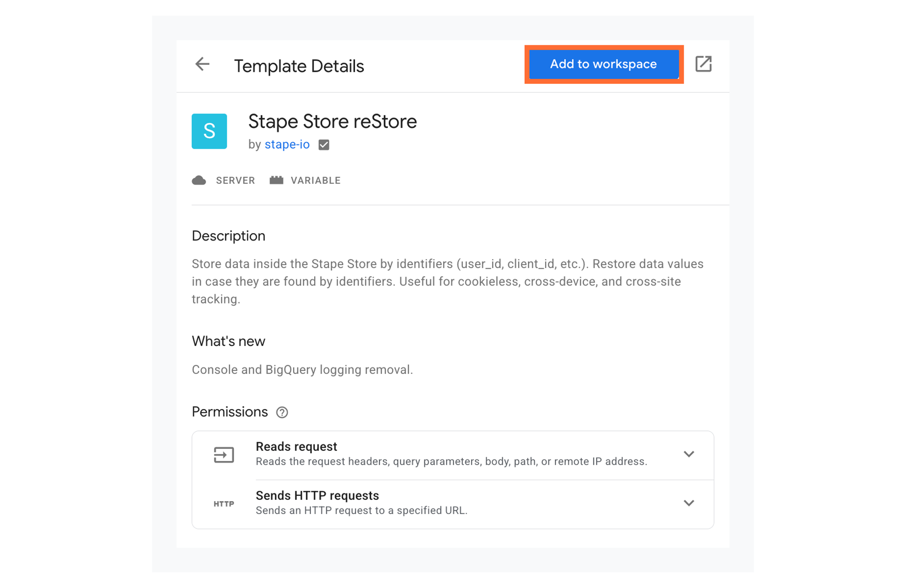
Task: Click Add to workspace button
Action: click(604, 64)
